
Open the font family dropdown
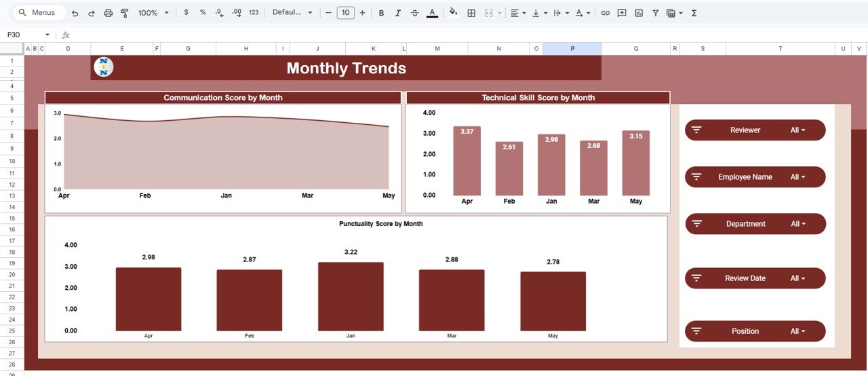pyautogui.click(x=292, y=13)
